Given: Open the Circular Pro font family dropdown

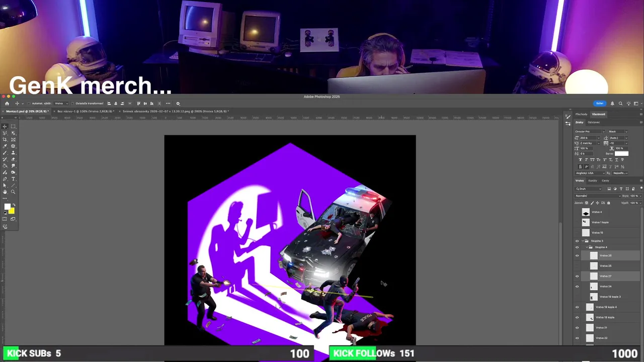Looking at the screenshot, I should tap(604, 132).
